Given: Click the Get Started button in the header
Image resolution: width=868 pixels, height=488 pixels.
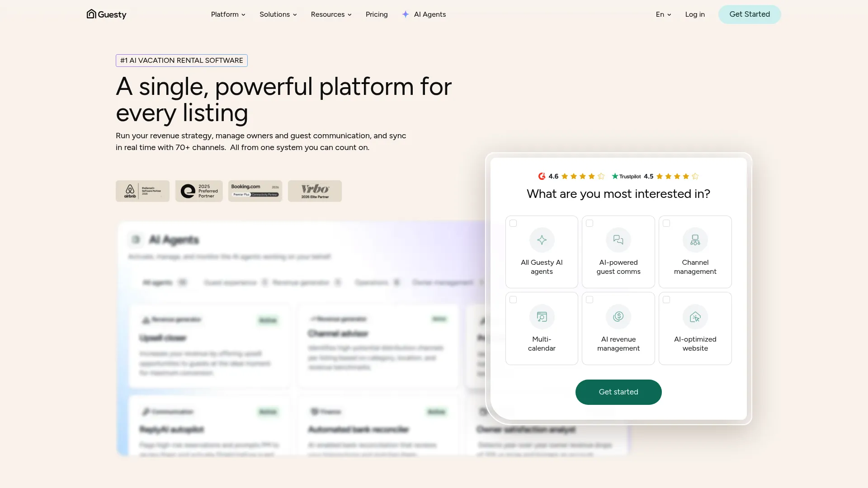Looking at the screenshot, I should pos(750,14).
